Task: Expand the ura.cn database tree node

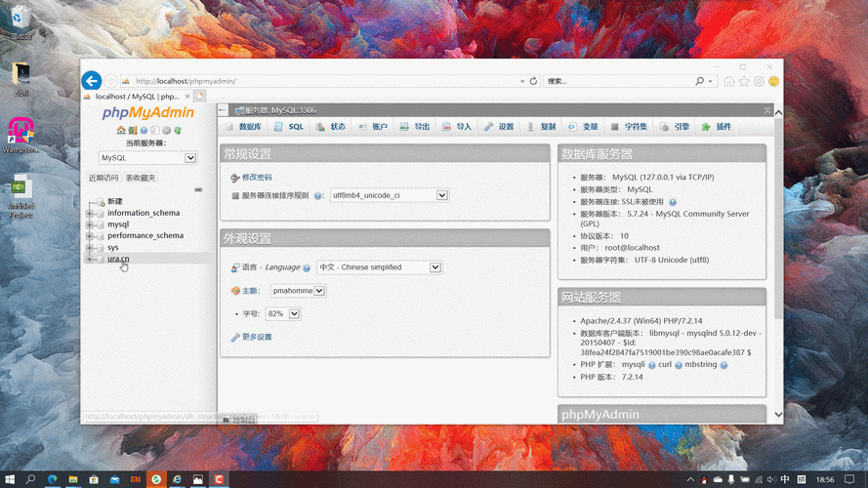Action: [x=90, y=259]
